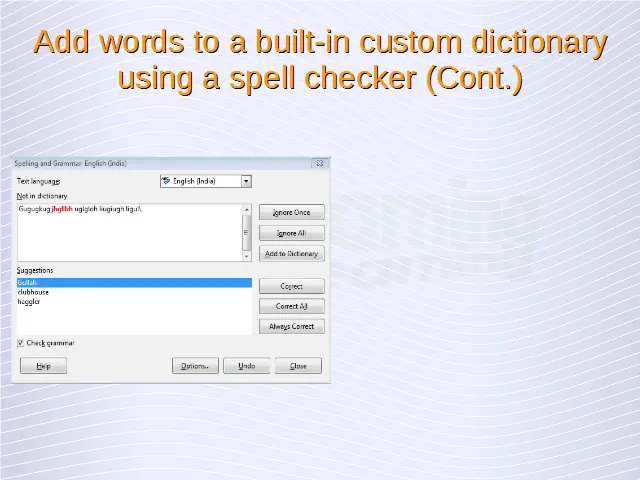Open the Text language dropdown arrow
The height and width of the screenshot is (480, 640).
pos(246,181)
